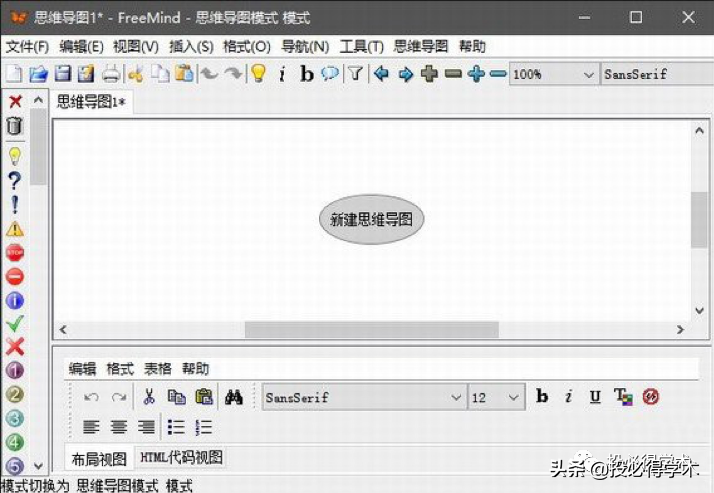Image resolution: width=714 pixels, height=493 pixels.
Task: Click the New map icon in toolbar
Action: [14, 73]
